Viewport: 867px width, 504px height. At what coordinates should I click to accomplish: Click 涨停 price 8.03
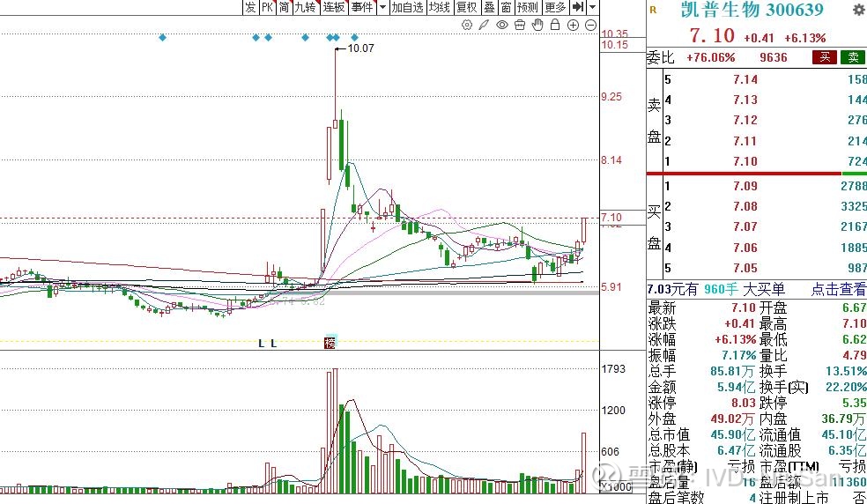(745, 403)
